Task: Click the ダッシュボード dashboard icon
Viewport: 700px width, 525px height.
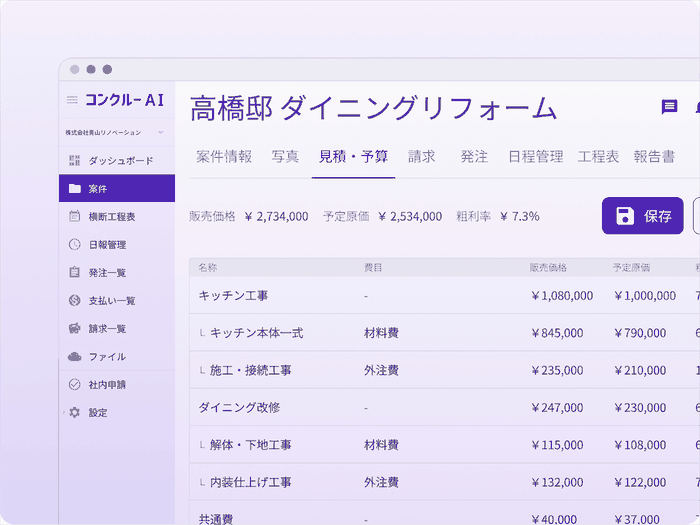Action: click(x=74, y=160)
